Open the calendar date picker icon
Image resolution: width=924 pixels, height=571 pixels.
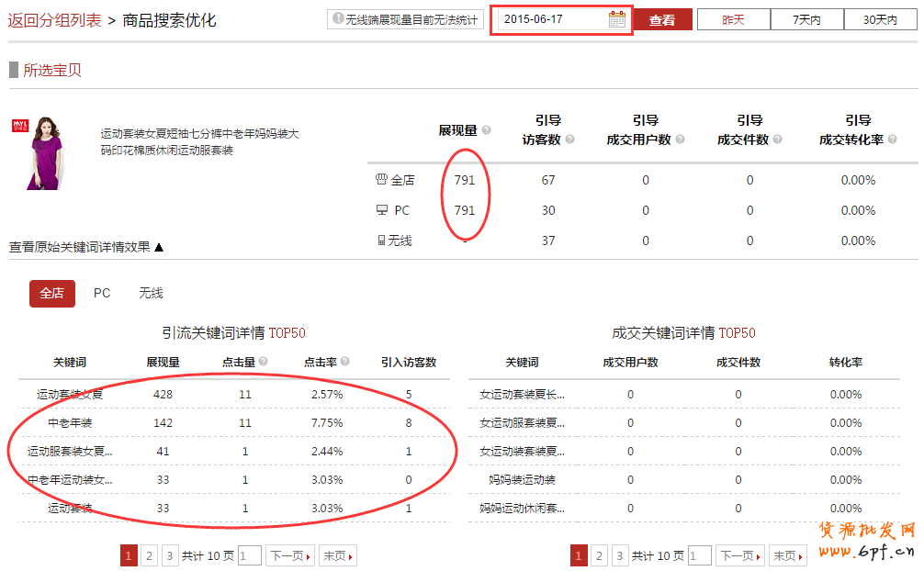coord(616,19)
